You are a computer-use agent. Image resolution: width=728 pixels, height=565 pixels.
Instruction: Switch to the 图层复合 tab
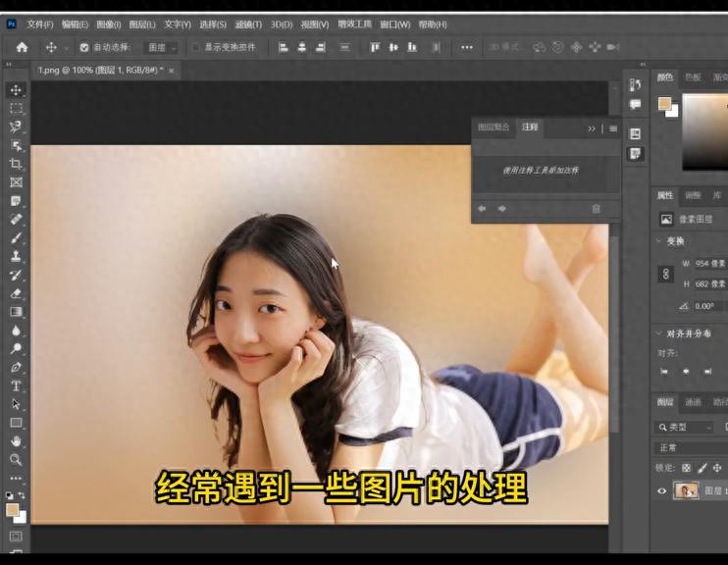point(494,128)
